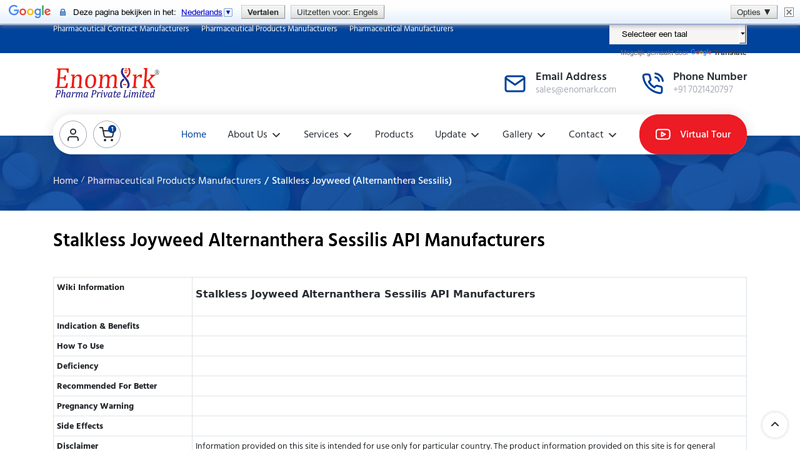The image size is (800, 450).
Task: Click the Vertalen button
Action: 263,12
